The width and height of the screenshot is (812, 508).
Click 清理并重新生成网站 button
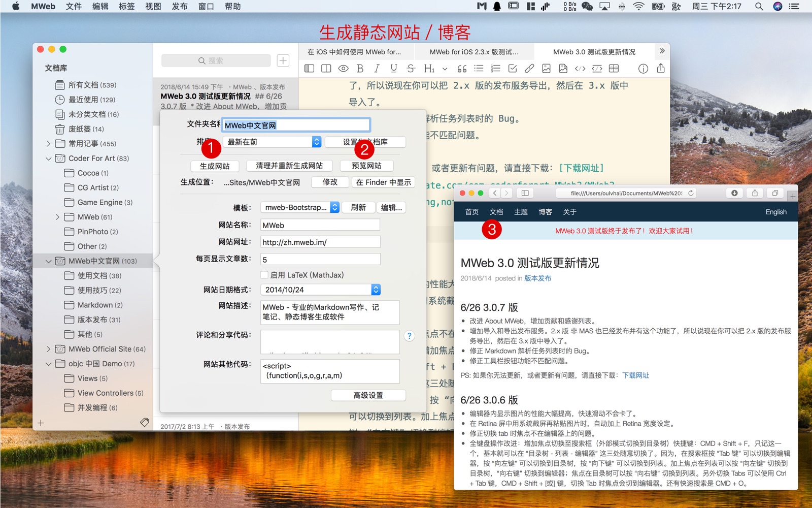289,166
